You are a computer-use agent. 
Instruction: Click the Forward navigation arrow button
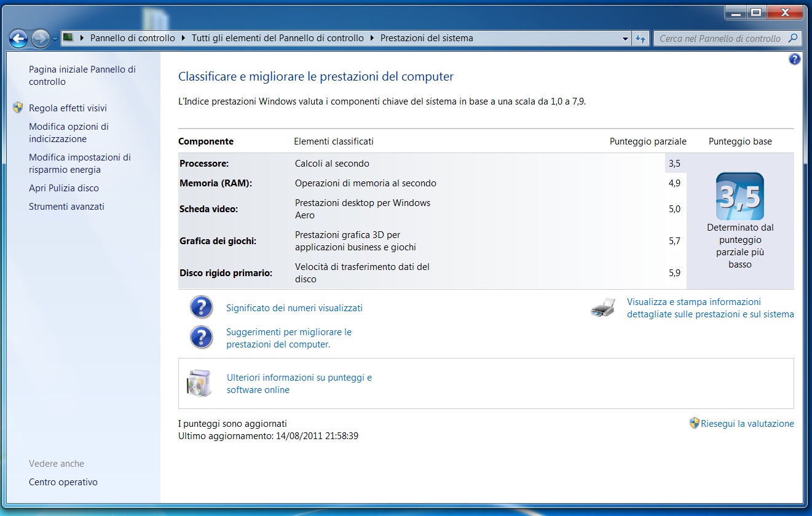point(41,39)
